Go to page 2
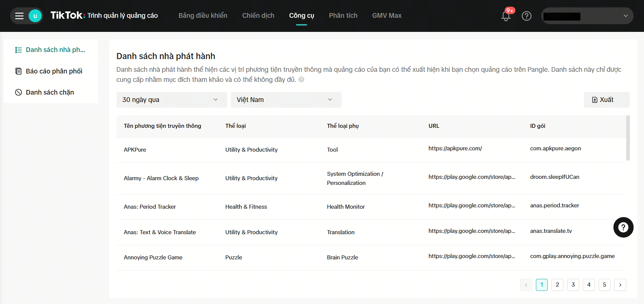The height and width of the screenshot is (304, 644). 557,285
